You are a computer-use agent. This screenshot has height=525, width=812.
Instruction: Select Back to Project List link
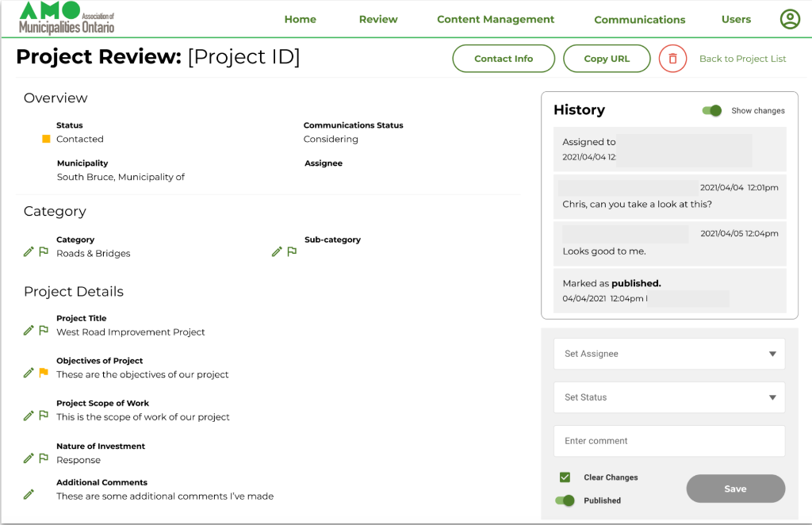[x=742, y=58]
